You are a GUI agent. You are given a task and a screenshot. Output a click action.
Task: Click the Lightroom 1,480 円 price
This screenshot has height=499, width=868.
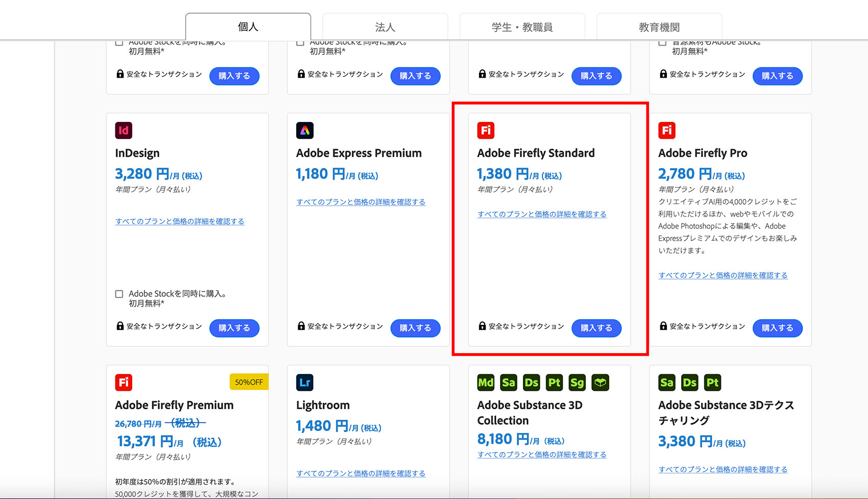tap(339, 426)
